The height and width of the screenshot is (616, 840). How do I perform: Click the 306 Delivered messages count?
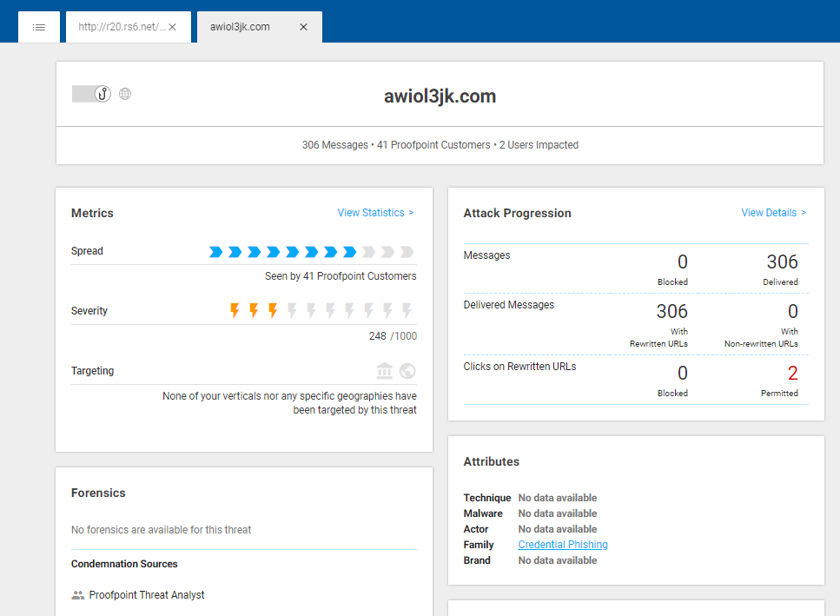pyautogui.click(x=782, y=262)
